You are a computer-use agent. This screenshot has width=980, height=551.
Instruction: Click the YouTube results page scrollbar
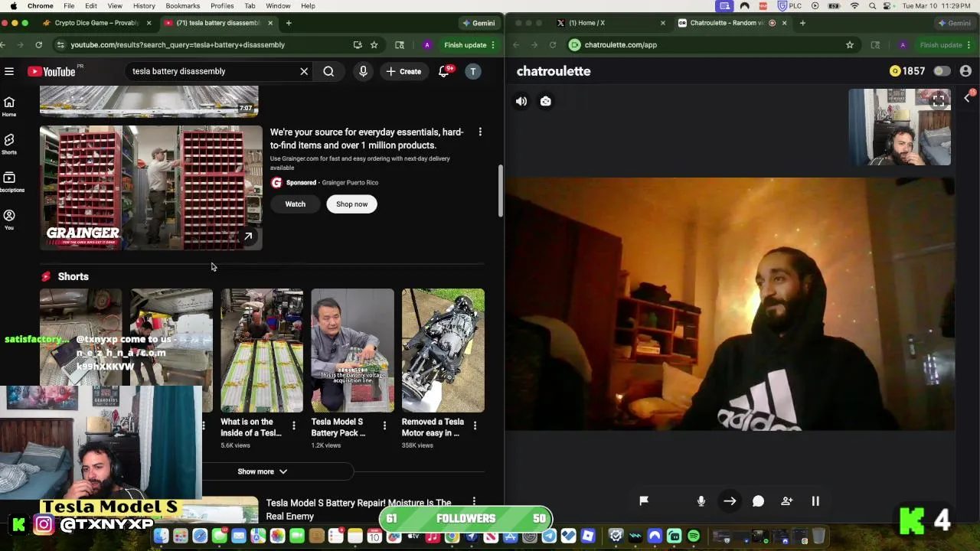click(x=501, y=191)
